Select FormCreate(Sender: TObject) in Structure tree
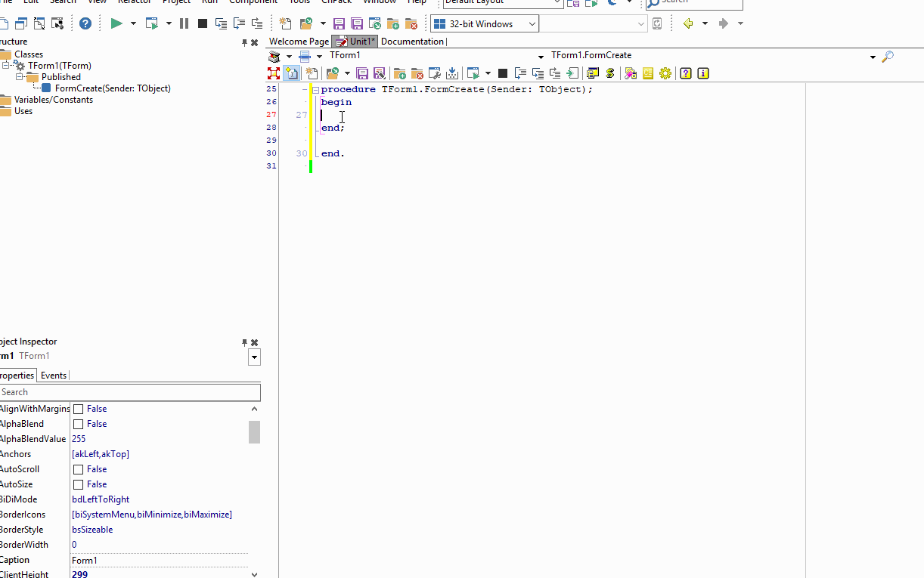 coord(113,88)
